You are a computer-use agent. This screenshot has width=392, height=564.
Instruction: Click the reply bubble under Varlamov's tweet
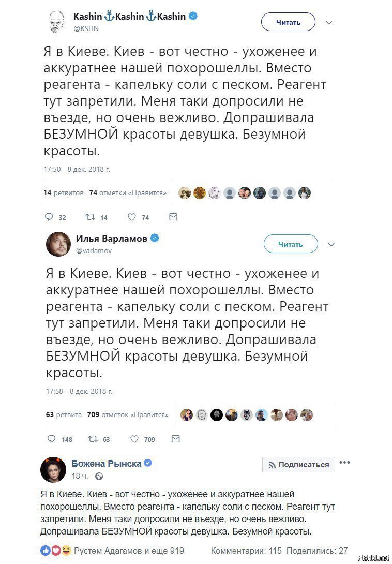[52, 438]
